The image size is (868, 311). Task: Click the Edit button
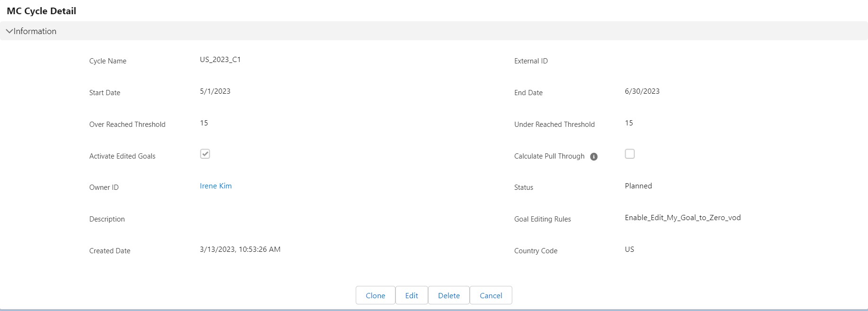[412, 295]
